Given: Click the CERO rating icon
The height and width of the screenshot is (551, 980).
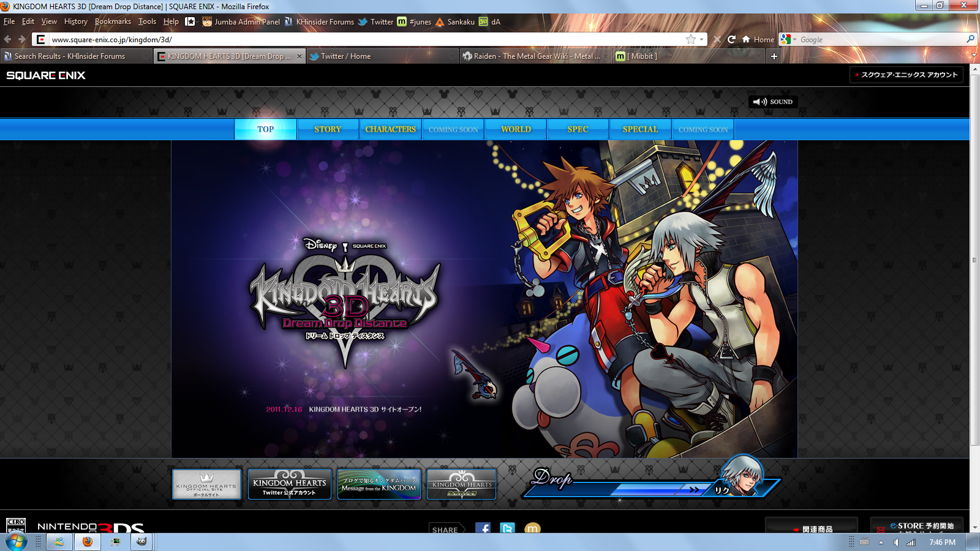Looking at the screenshot, I should pos(16,525).
